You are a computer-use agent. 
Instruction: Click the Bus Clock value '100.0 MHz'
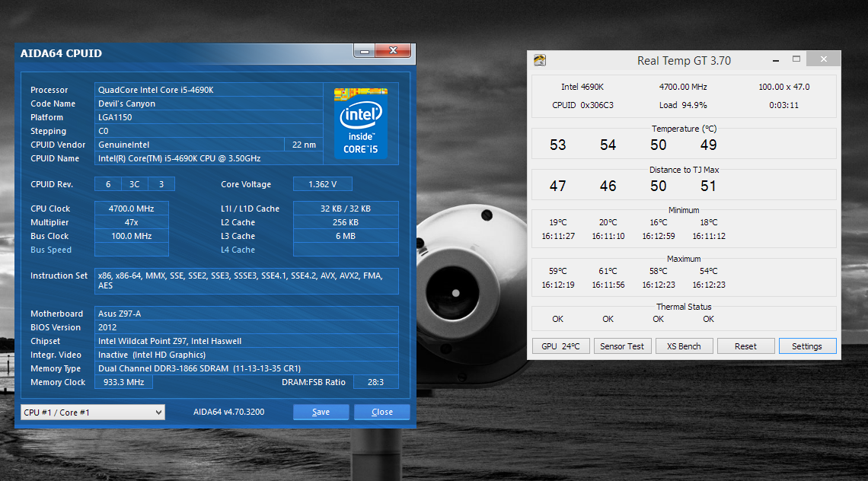(131, 236)
